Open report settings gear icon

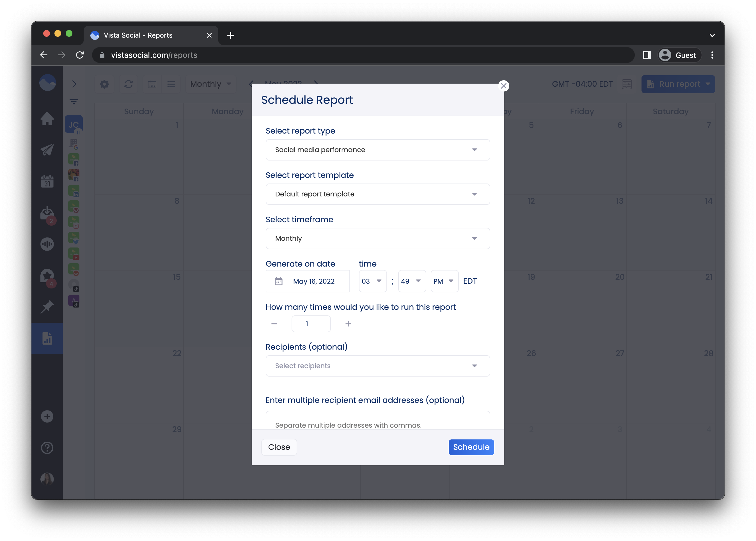pyautogui.click(x=104, y=84)
